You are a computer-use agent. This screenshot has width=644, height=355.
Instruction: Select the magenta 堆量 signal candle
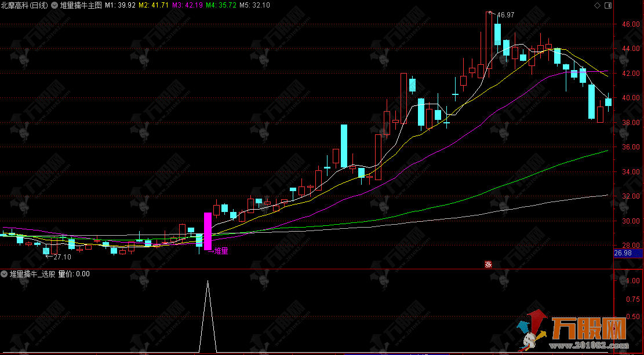[x=208, y=231]
